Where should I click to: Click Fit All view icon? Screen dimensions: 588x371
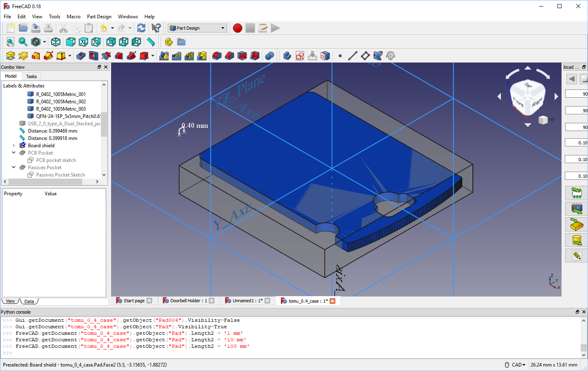(11, 42)
